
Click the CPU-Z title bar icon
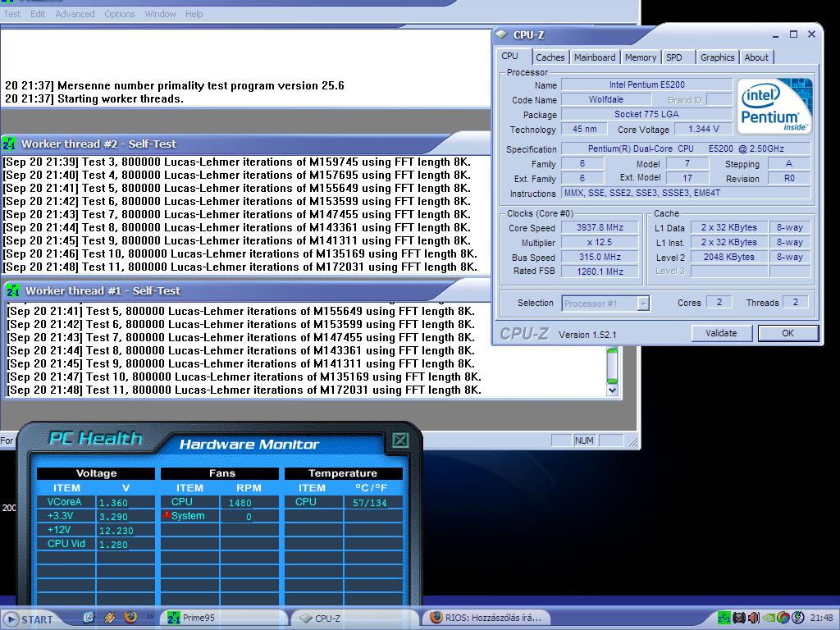[501, 34]
